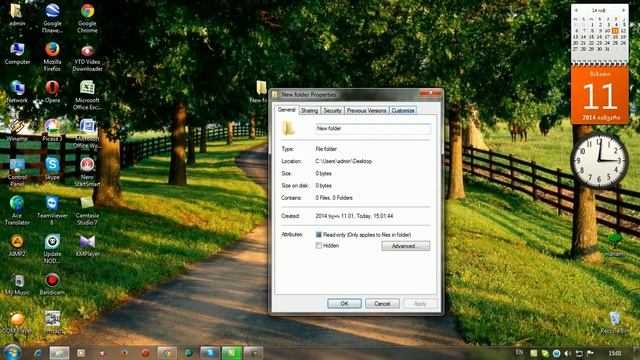The height and width of the screenshot is (360, 640).
Task: Open Update NOD desktop shortcut
Action: (52, 249)
